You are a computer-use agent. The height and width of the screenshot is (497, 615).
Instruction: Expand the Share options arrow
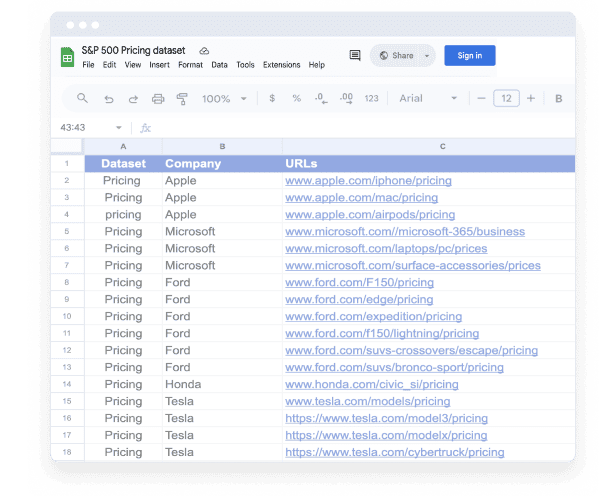(x=427, y=56)
